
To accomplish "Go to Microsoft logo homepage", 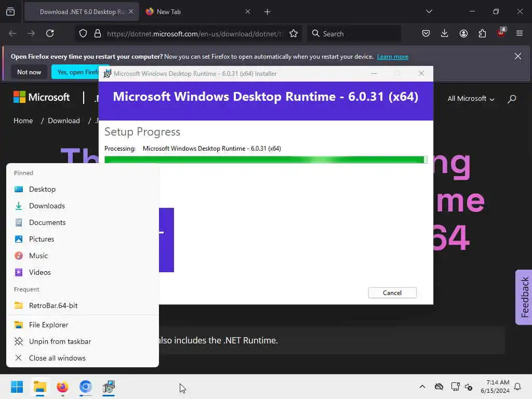I will point(42,97).
